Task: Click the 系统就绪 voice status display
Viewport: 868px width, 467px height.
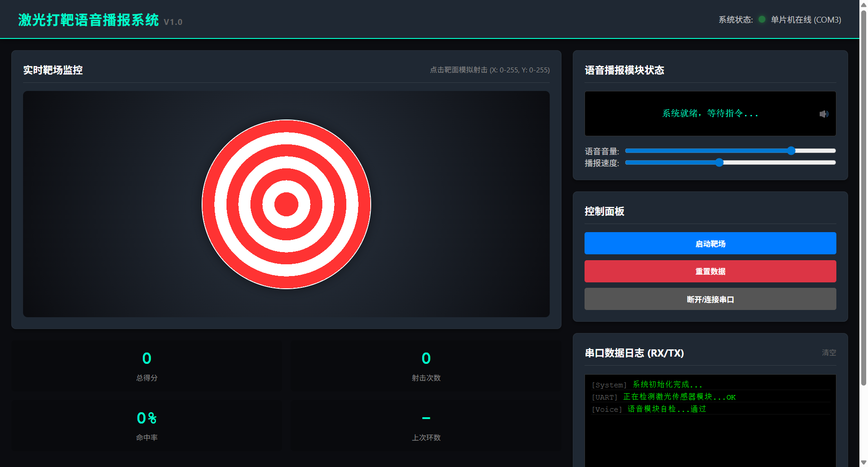Action: pos(710,114)
